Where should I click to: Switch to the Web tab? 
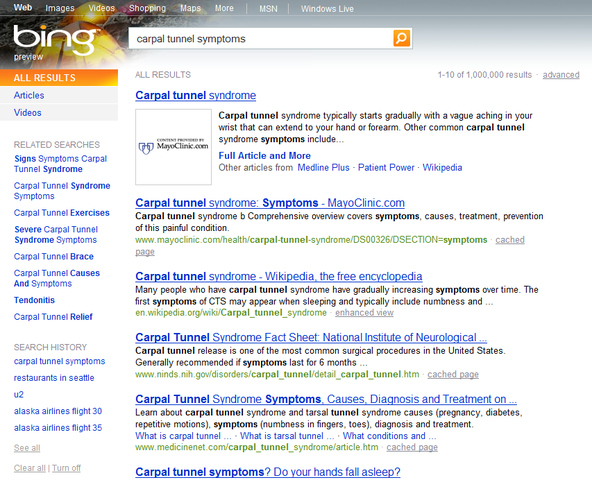pyautogui.click(x=23, y=8)
